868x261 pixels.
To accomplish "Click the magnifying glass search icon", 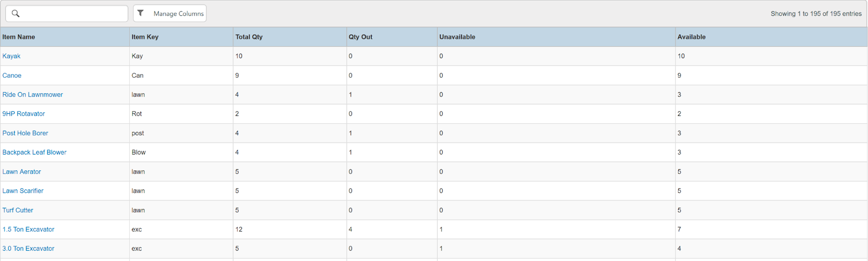I will click(x=16, y=14).
